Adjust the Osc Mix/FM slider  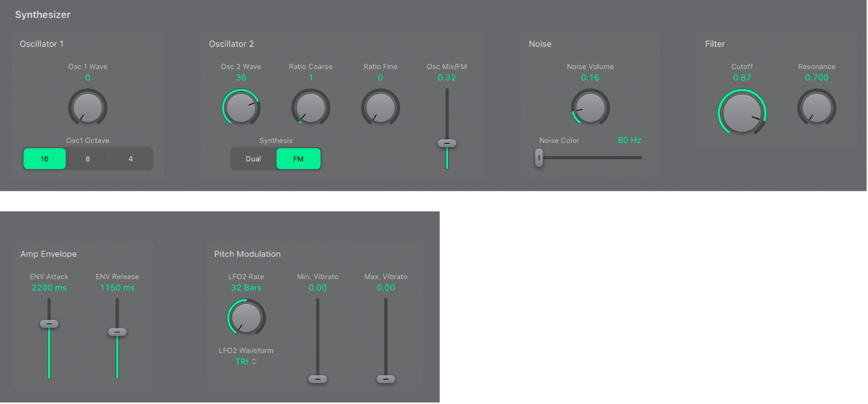click(447, 143)
